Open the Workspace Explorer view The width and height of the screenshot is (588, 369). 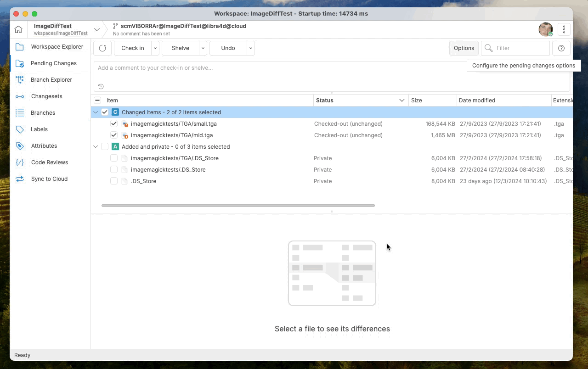[x=57, y=46]
